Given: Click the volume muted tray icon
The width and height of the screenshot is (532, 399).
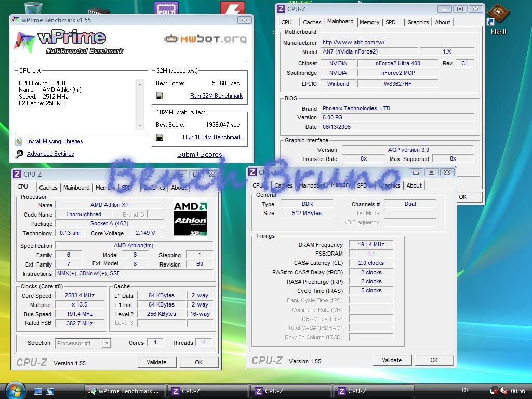Looking at the screenshot, I should [503, 391].
